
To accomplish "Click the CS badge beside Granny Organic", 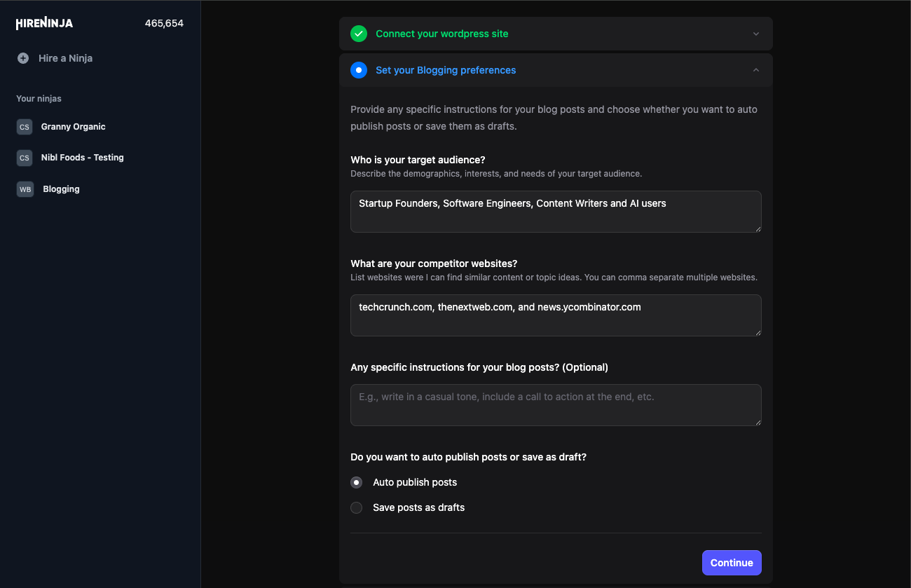I will point(25,127).
